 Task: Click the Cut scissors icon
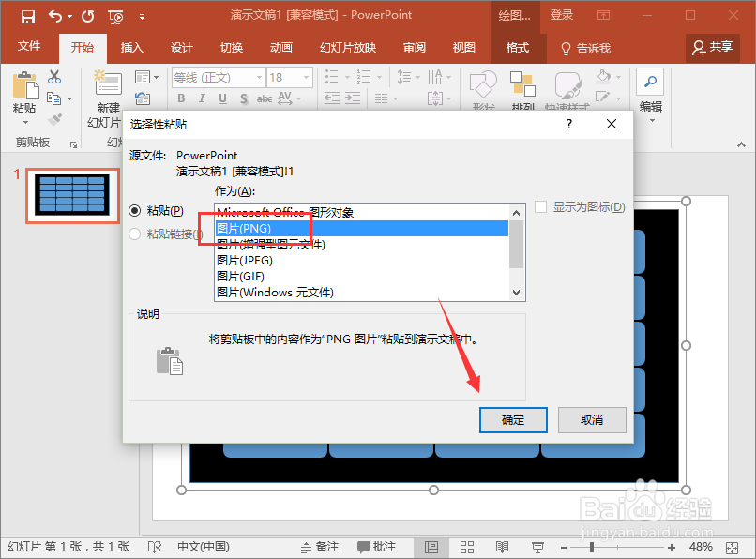click(x=54, y=77)
